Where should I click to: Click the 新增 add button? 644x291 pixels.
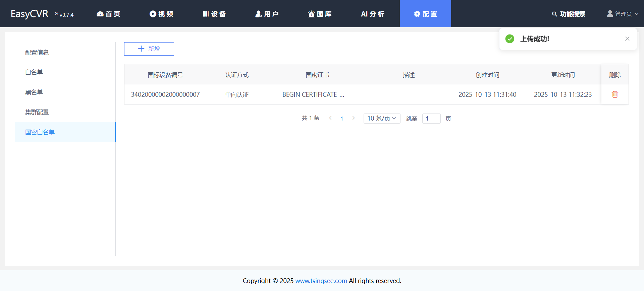tap(149, 49)
